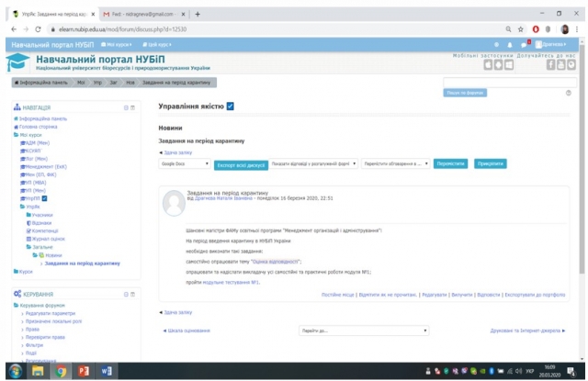
Task: Click into the forum search field
Action: [x=510, y=83]
